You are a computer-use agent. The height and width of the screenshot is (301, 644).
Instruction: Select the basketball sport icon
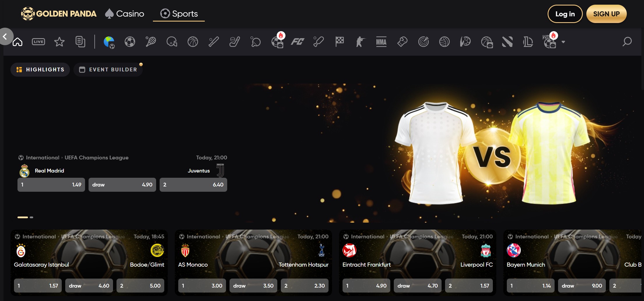193,42
